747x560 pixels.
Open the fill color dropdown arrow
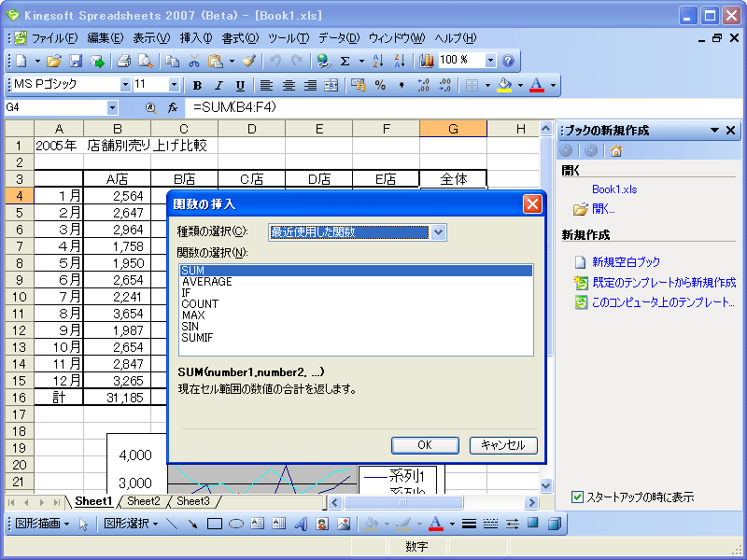[x=520, y=86]
